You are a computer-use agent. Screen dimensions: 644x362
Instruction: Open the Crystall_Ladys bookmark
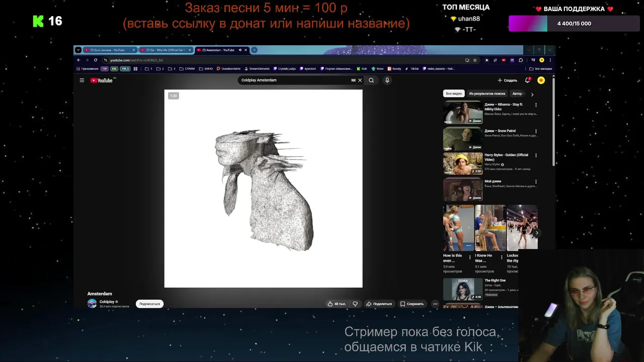pos(284,68)
